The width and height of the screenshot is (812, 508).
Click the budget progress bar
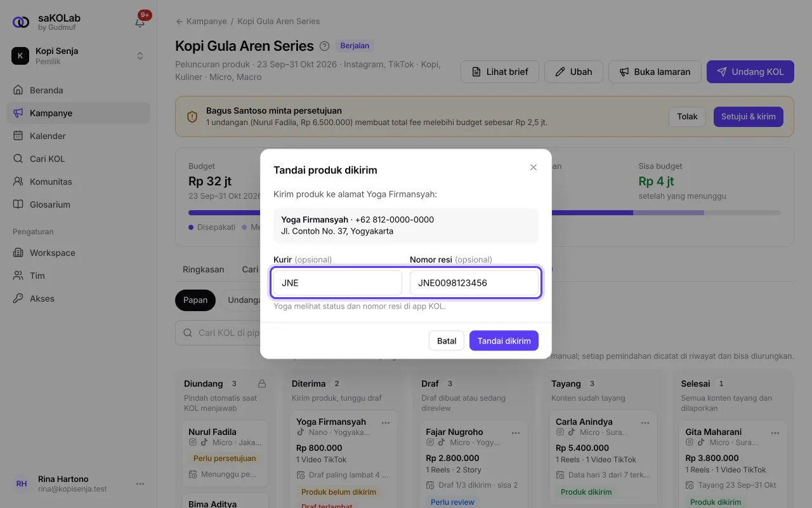485,213
